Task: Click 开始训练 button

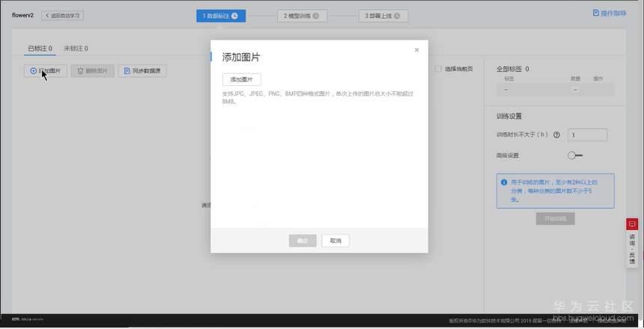Action: click(556, 218)
